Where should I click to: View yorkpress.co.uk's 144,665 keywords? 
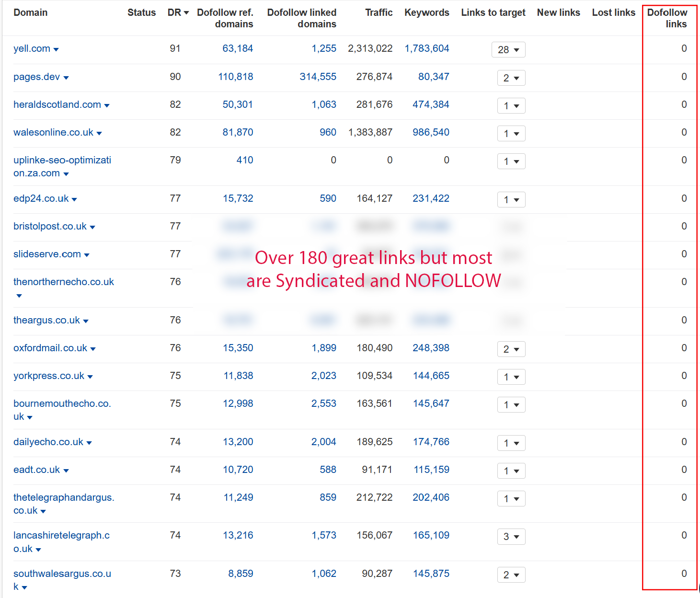pos(431,376)
